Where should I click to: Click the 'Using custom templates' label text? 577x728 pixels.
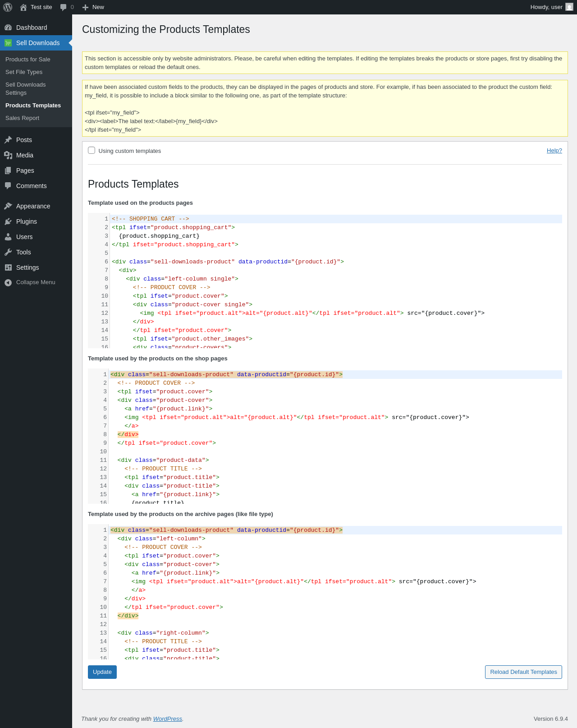pos(130,151)
